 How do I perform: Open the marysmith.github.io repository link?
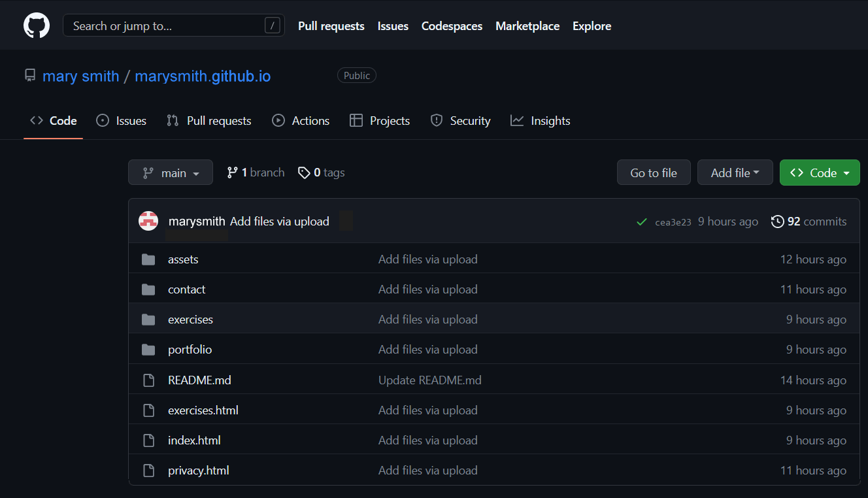tap(203, 76)
